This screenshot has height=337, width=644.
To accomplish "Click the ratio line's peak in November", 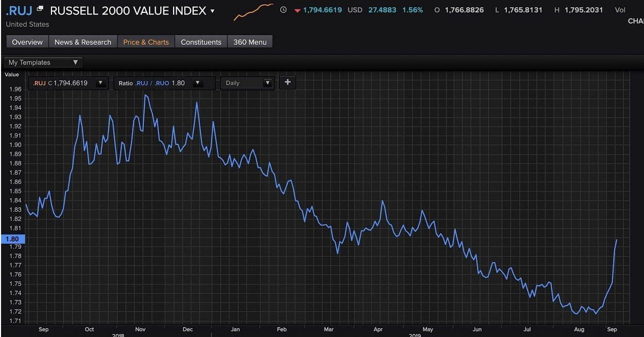I will 145,95.
